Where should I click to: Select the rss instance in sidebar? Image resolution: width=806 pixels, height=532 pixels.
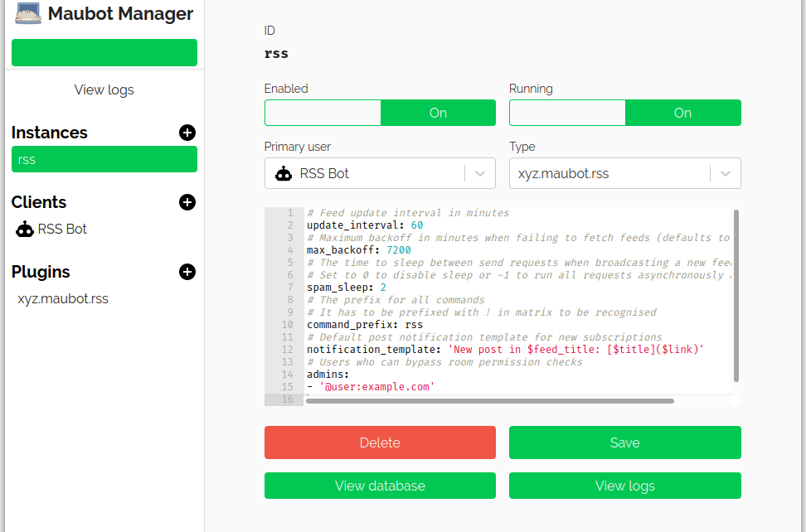(104, 159)
